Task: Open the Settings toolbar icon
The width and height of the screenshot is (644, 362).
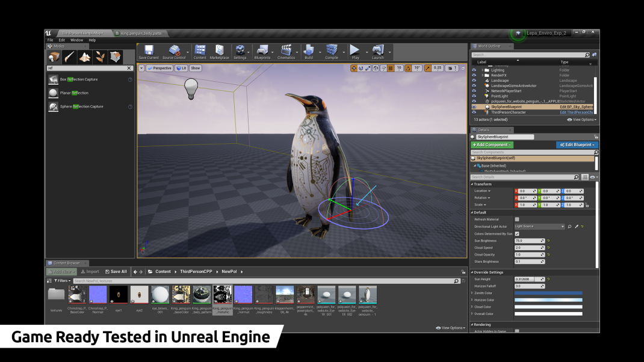Action: 240,52
